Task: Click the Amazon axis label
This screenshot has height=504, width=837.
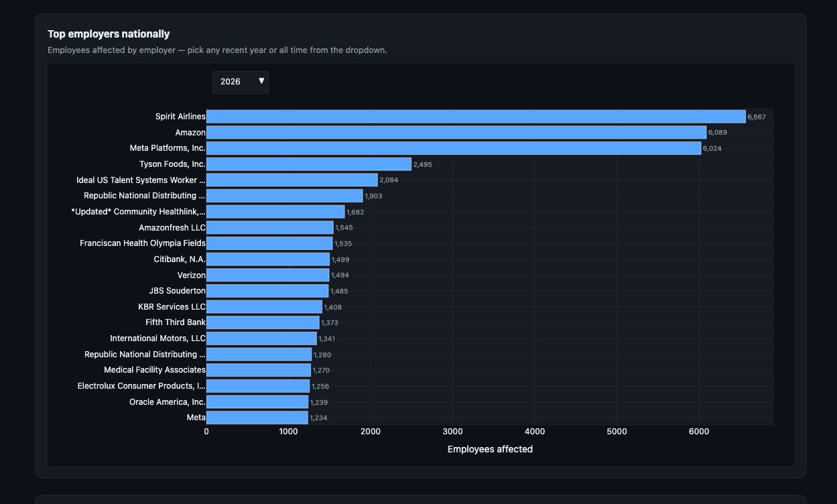Action: (x=190, y=133)
